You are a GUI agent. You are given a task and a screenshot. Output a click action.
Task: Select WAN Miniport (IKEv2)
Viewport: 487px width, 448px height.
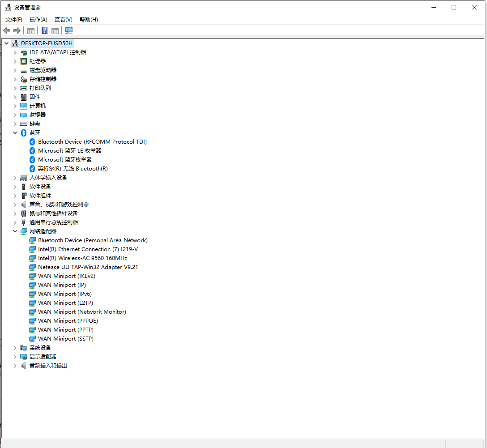tap(66, 276)
